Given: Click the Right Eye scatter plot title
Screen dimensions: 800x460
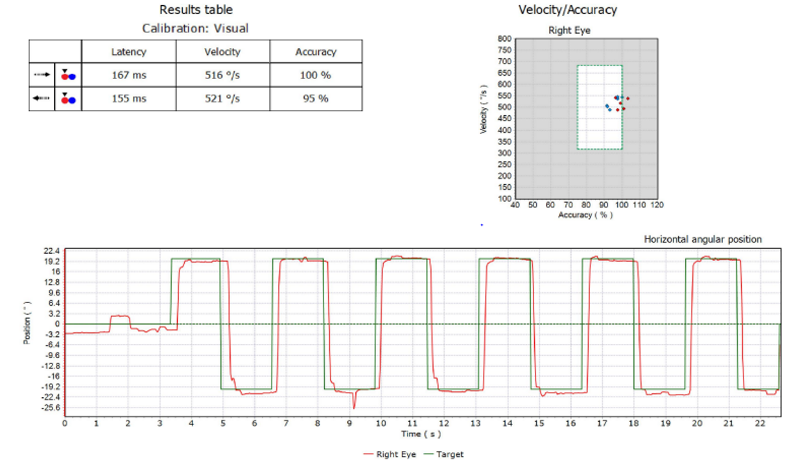Looking at the screenshot, I should pyautogui.click(x=569, y=30).
